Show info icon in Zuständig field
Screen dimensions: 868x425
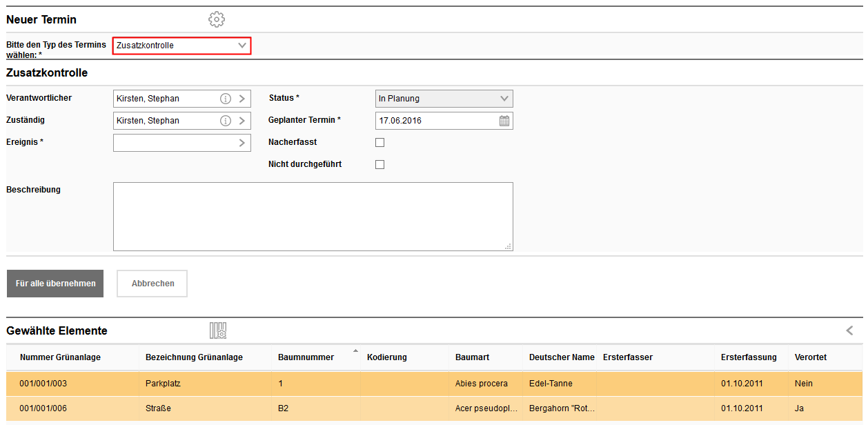pos(225,121)
